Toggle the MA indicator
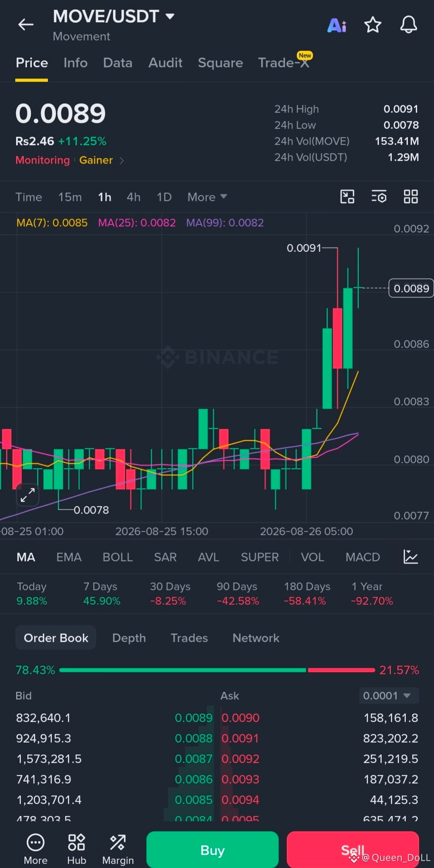Image resolution: width=434 pixels, height=868 pixels. point(26,557)
